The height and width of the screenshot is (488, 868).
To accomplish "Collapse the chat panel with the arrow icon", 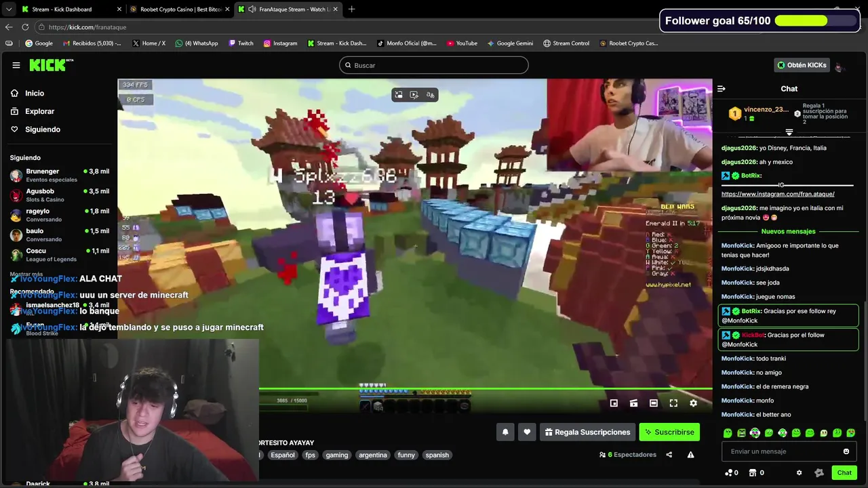I will [x=722, y=89].
